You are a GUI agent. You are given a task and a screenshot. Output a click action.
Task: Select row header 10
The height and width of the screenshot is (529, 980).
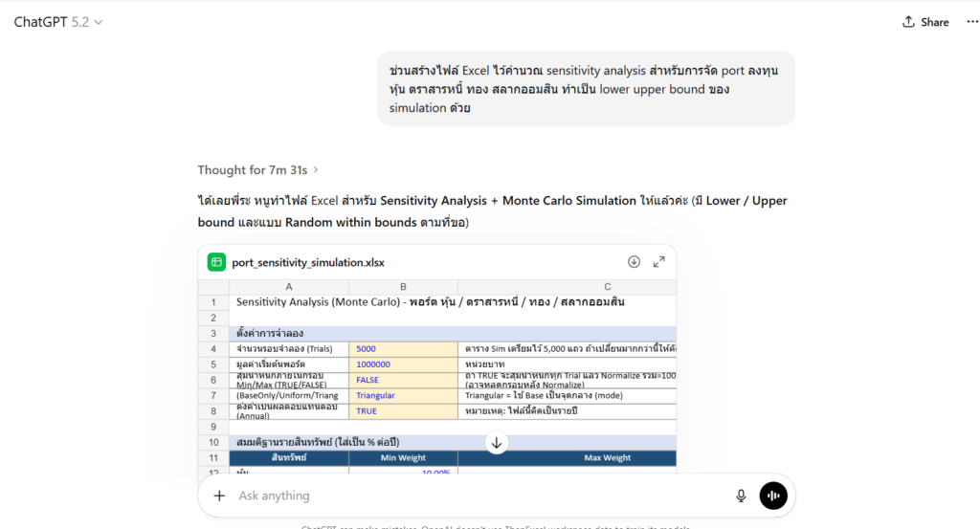tap(213, 442)
